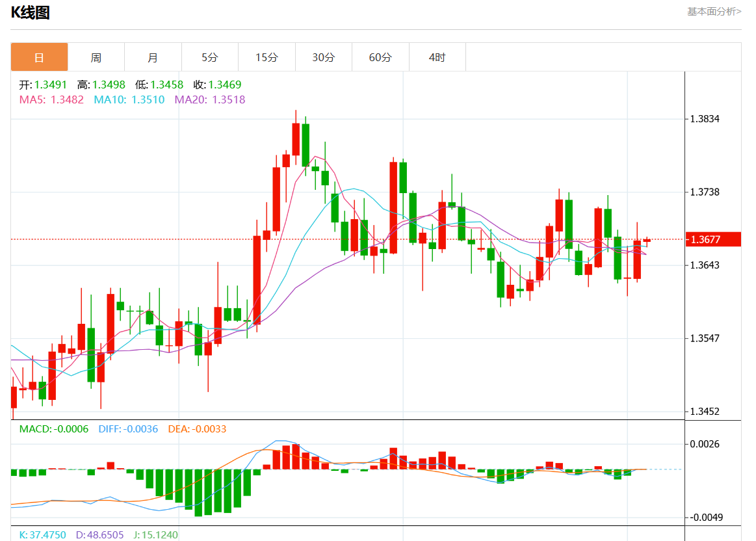756x541 pixels.
Task: Click the 0.0026 MACD axis label
Action: point(705,444)
